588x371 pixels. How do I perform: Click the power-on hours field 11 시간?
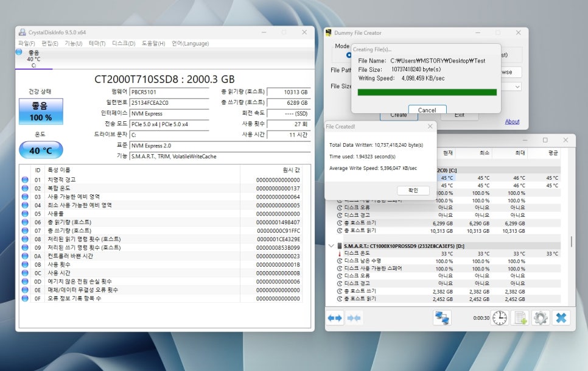point(289,135)
